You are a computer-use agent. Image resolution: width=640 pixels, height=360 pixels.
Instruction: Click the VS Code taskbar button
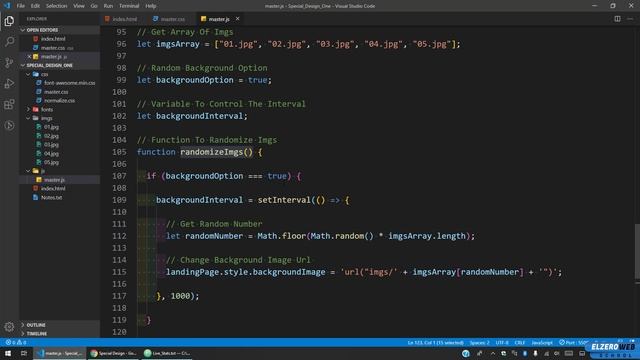coord(60,353)
